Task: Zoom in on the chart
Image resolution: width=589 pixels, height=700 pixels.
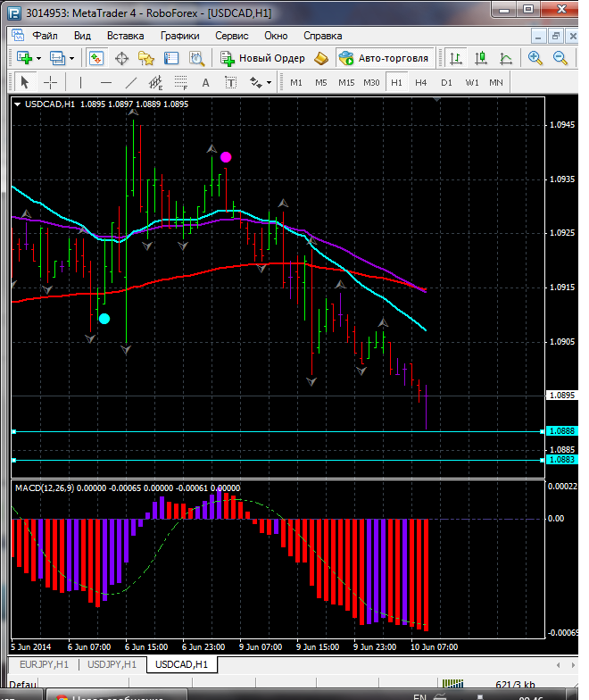Action: click(x=535, y=58)
